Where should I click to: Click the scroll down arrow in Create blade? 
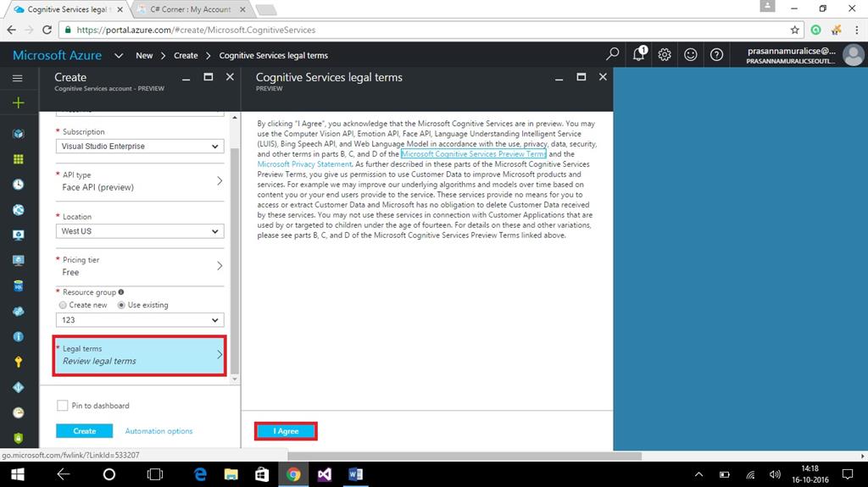(x=235, y=379)
